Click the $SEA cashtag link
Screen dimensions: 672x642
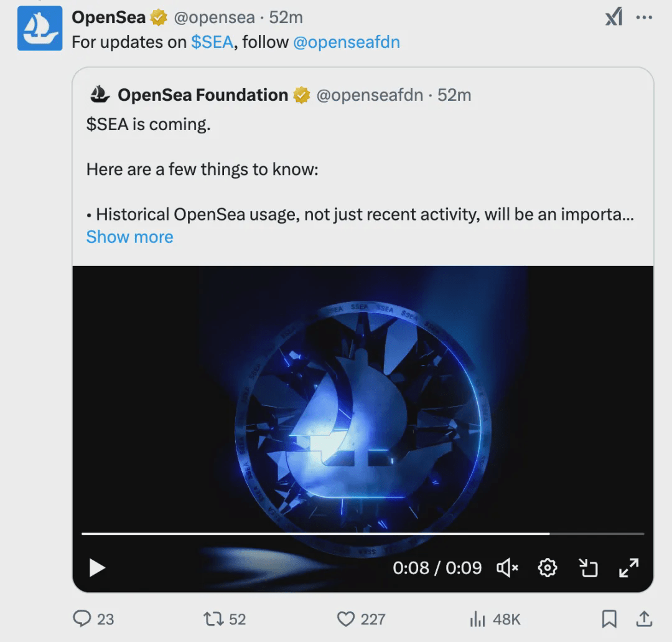point(212,42)
